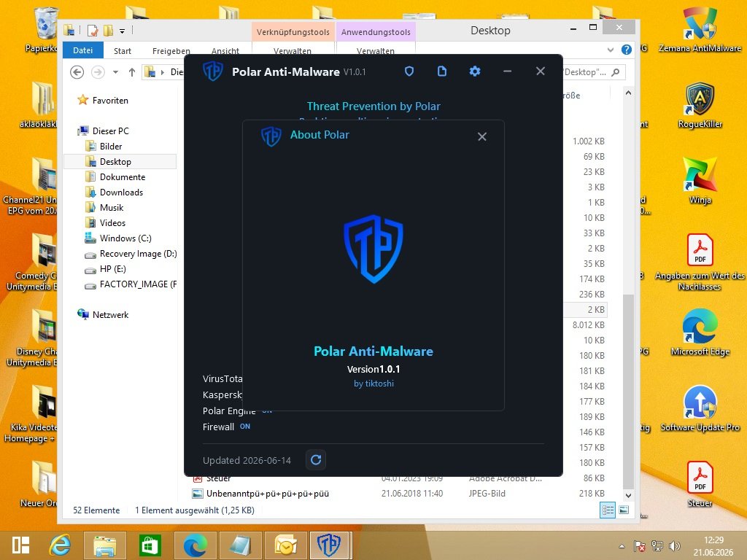The image size is (747, 560).
Task: Expand the Explorer ribbon chevron
Action: pos(611,50)
